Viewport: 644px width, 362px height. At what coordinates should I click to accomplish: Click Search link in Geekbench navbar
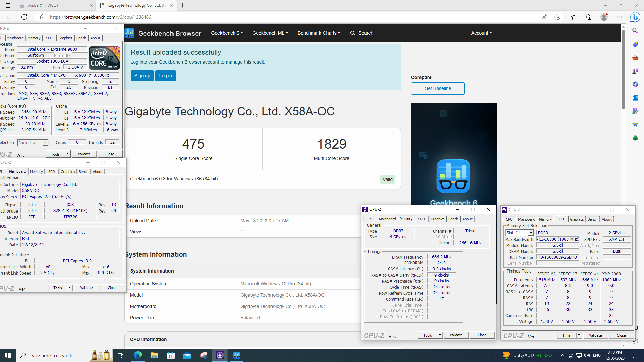(366, 33)
